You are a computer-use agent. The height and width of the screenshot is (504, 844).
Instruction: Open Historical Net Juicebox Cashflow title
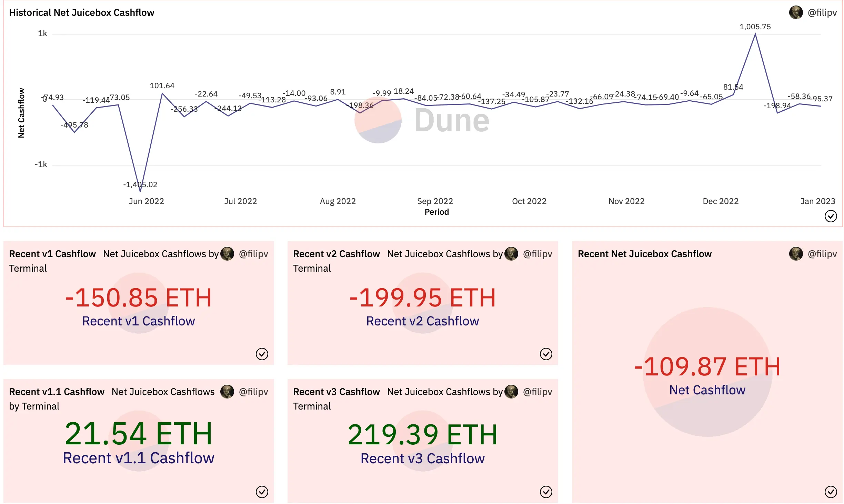81,13
